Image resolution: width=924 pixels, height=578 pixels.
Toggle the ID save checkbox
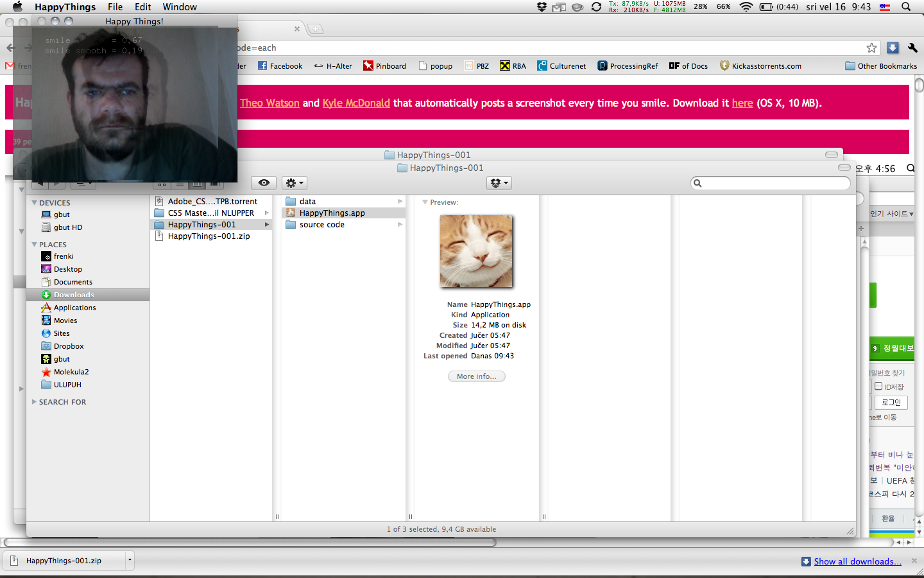(x=878, y=386)
